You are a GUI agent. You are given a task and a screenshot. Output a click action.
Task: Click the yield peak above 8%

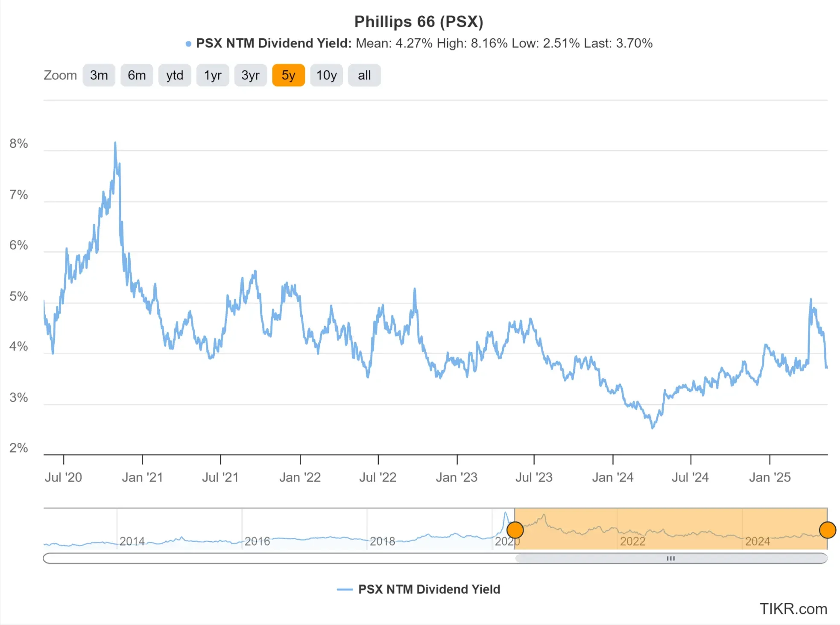(115, 143)
